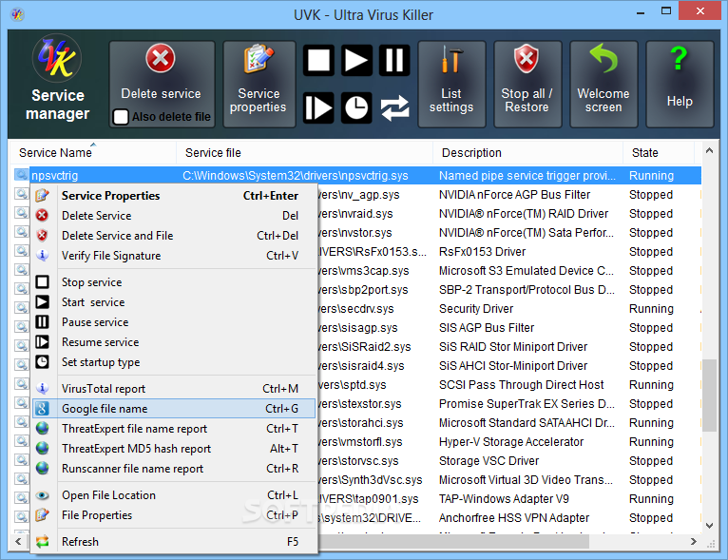Viewport: 728px width, 560px height.
Task: Open Service properties from the toolbar
Action: pyautogui.click(x=259, y=84)
